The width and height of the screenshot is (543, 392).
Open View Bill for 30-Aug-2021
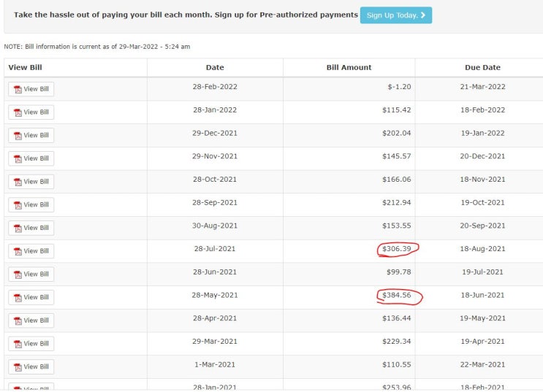tap(31, 228)
